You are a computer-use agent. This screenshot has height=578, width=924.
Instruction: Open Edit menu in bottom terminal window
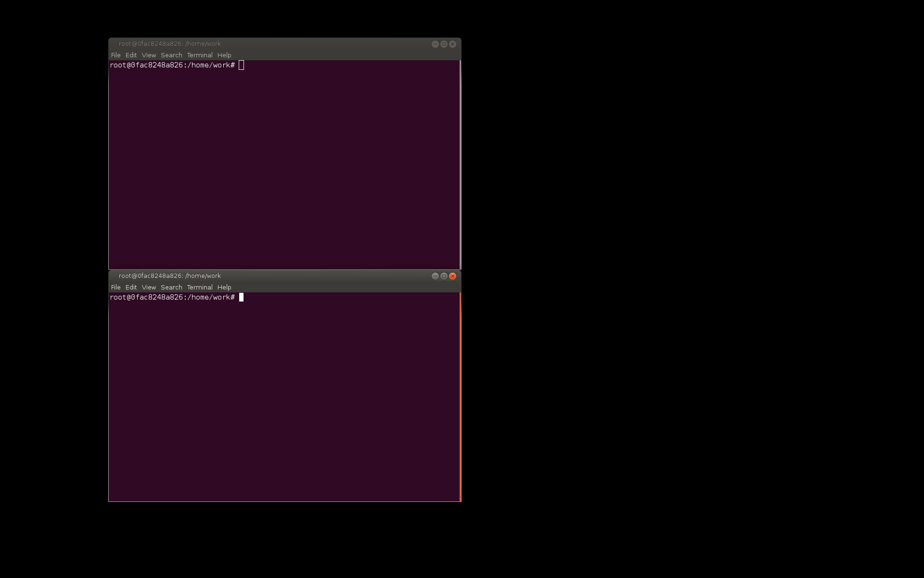pyautogui.click(x=131, y=288)
